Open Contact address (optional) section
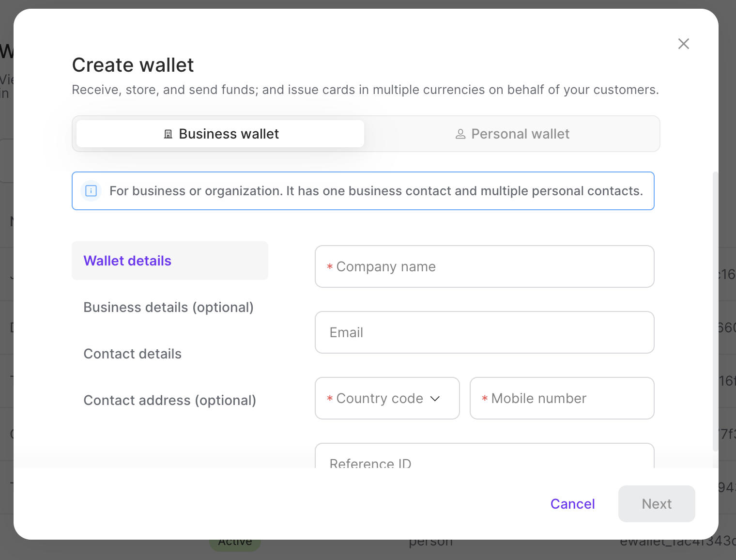 [169, 400]
